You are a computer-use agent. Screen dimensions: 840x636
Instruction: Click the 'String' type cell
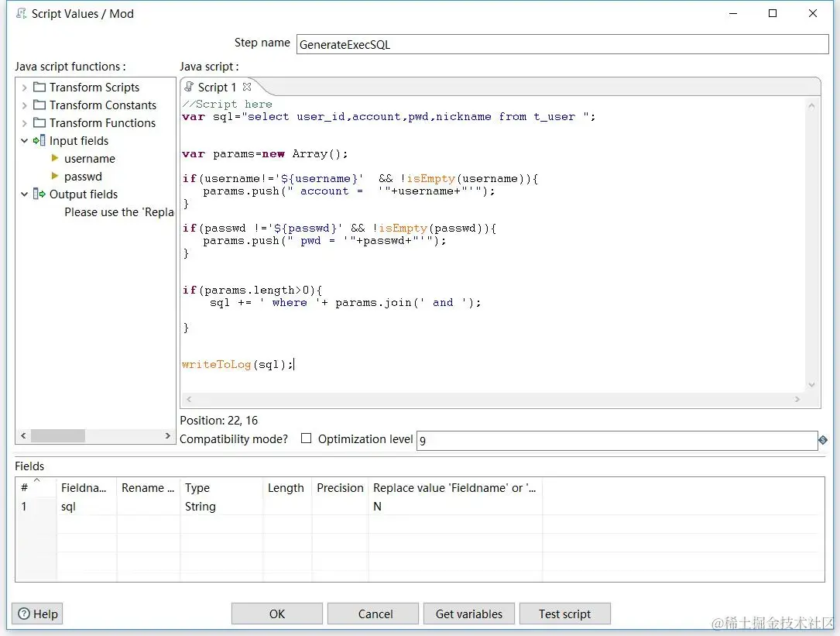[221, 506]
